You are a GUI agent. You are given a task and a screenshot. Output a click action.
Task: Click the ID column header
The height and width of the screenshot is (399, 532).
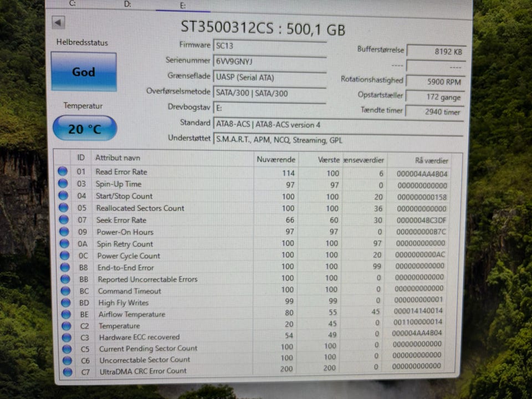pyautogui.click(x=81, y=157)
